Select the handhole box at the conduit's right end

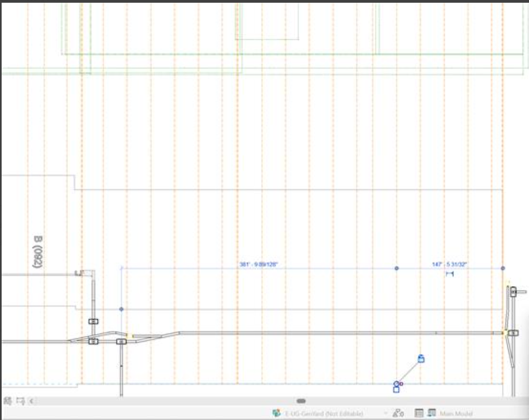click(513, 333)
